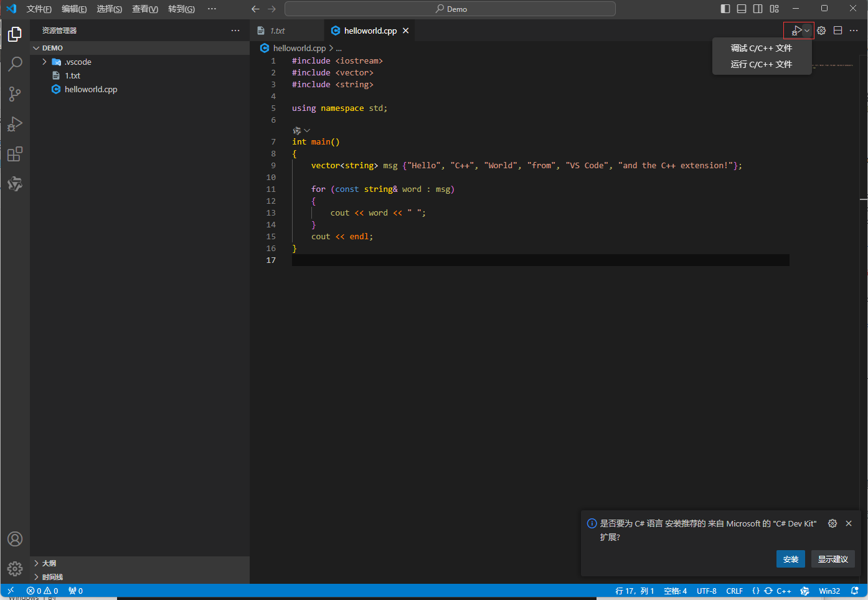868x600 pixels.
Task: Open the customize layout button
Action: click(x=774, y=9)
